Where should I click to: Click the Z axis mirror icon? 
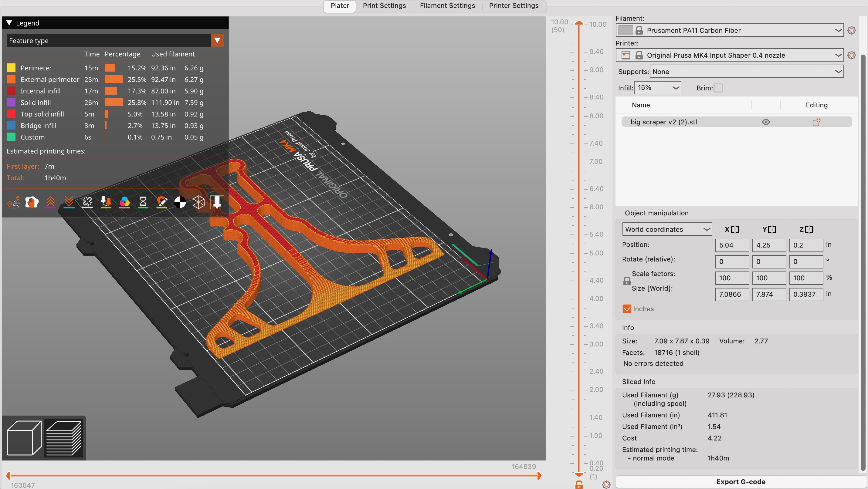pyautogui.click(x=809, y=229)
